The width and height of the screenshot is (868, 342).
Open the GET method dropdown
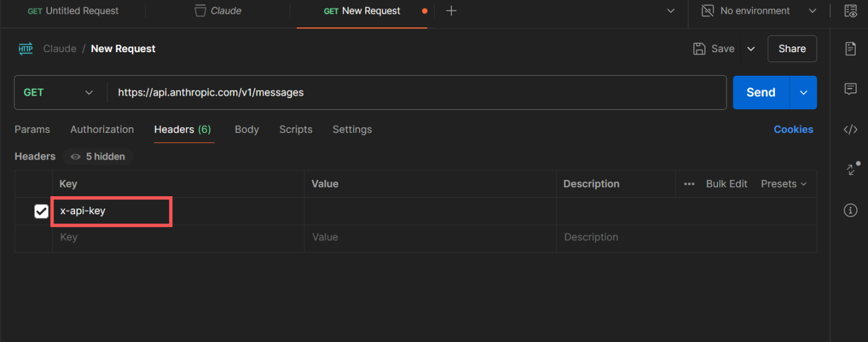[x=58, y=92]
